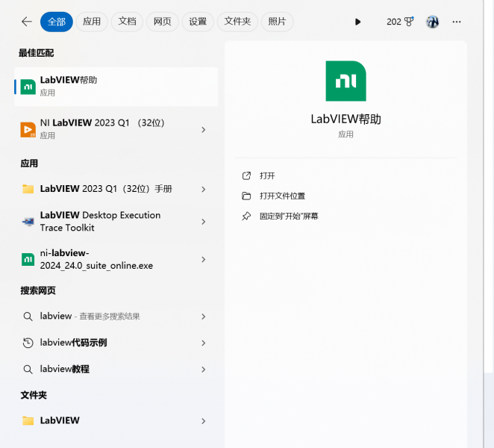The height and width of the screenshot is (448, 494).
Task: Open labview - 查看更多搜索结果 web search
Action: (x=90, y=317)
